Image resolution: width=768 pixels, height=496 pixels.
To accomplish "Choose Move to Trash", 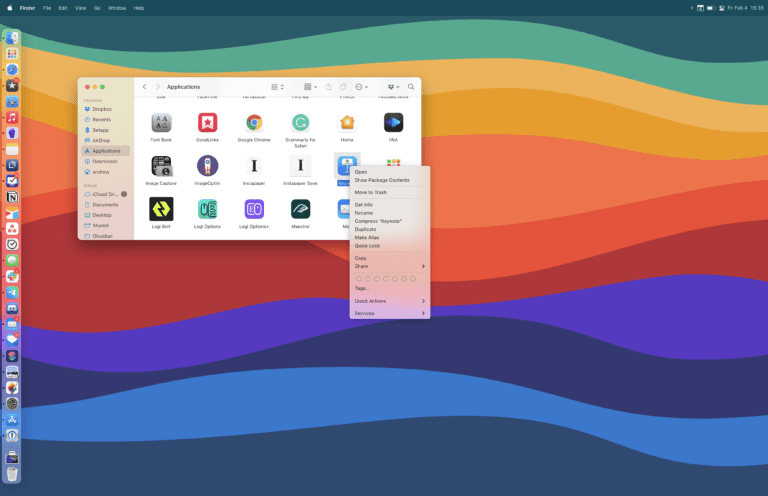I will (389, 192).
